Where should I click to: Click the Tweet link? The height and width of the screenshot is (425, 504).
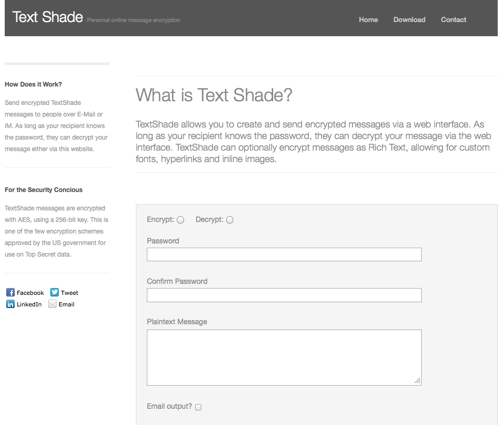click(70, 292)
